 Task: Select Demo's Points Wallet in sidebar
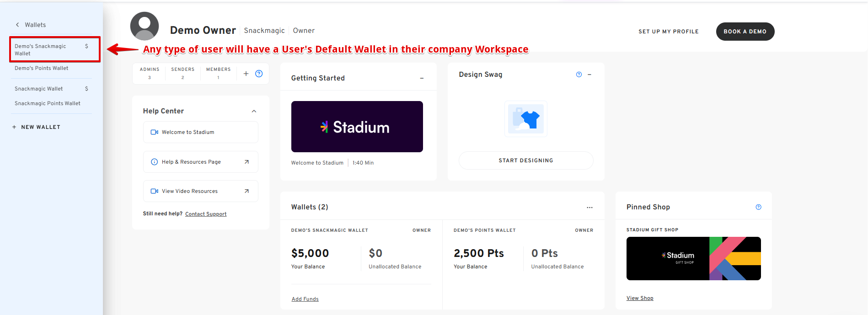42,68
